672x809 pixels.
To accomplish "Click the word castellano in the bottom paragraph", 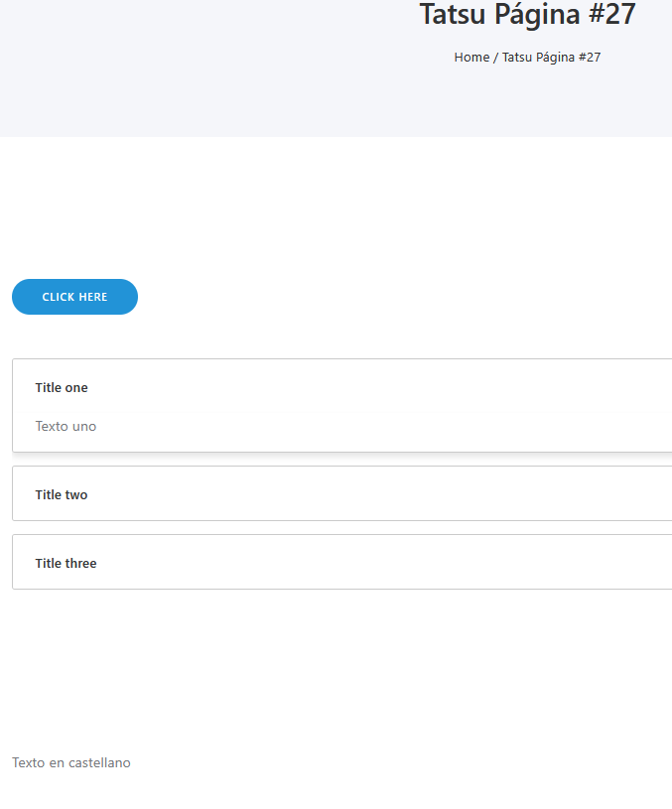I will click(x=99, y=763).
